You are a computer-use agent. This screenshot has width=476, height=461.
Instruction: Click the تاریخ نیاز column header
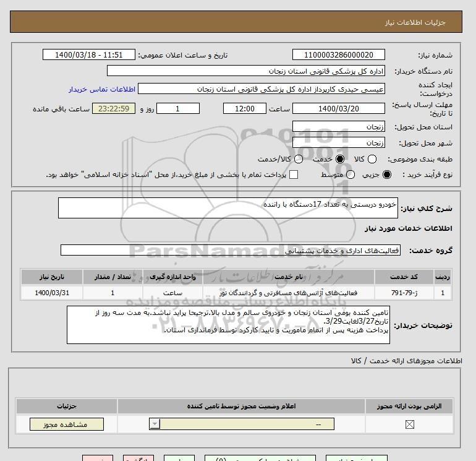tap(52, 277)
